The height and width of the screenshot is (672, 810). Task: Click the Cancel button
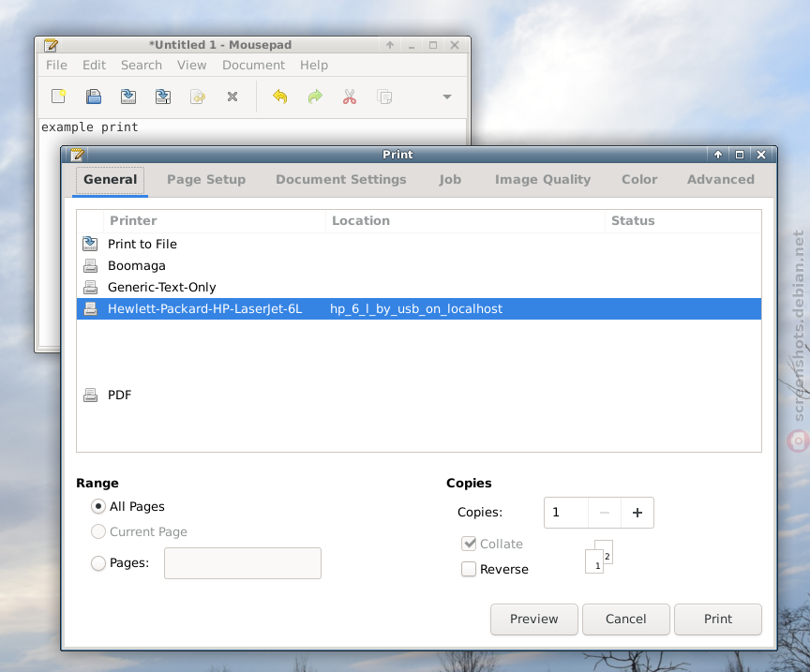point(626,620)
